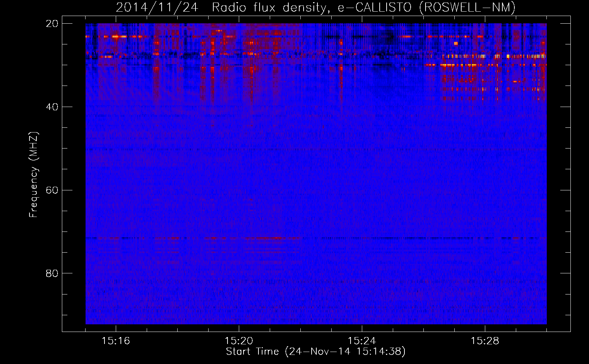589x364 pixels.
Task: Click the 60 frequency tick label
Action: click(x=52, y=190)
